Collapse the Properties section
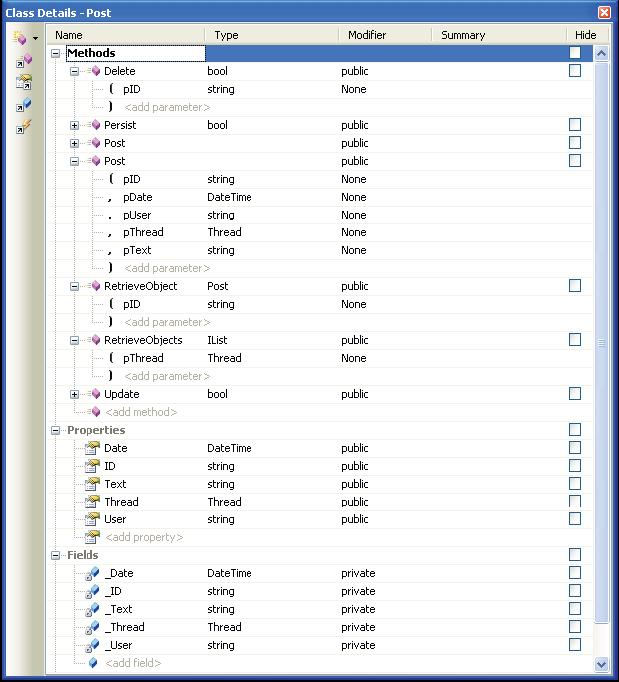This screenshot has height=682, width=619. [56, 430]
